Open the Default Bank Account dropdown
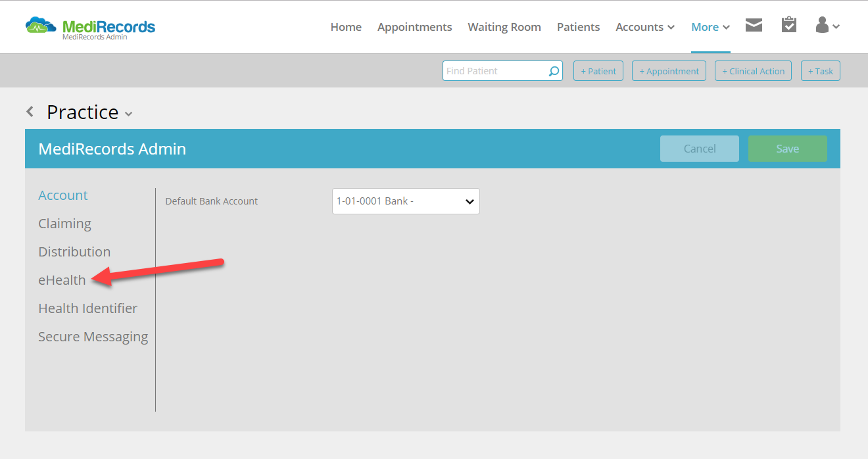Screen dimensions: 868x459 [406, 201]
